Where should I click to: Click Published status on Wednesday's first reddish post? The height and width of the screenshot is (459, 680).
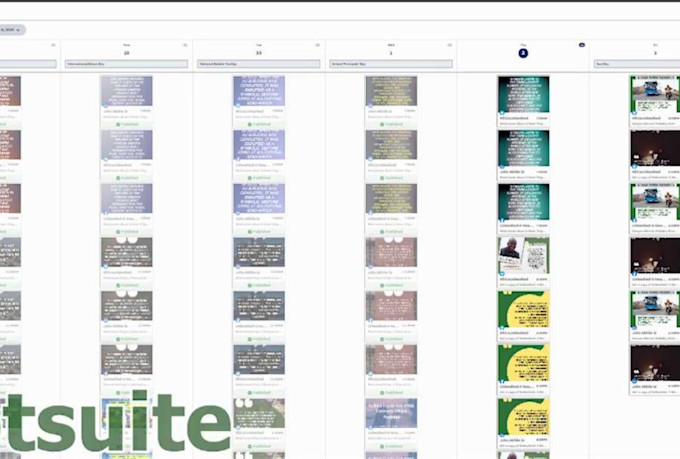(392, 285)
